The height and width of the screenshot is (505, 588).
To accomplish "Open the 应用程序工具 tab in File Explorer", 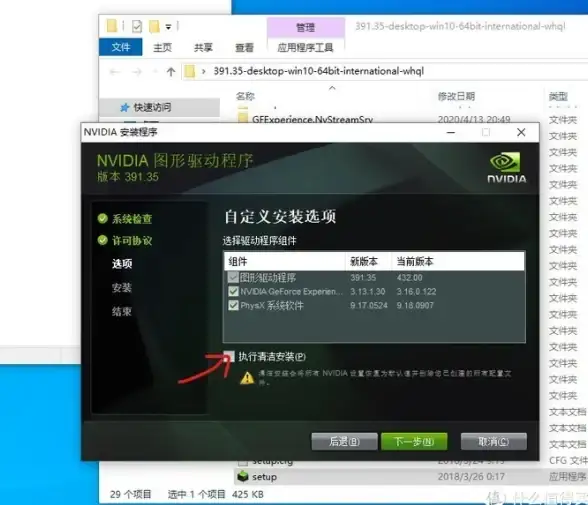I will click(305, 48).
